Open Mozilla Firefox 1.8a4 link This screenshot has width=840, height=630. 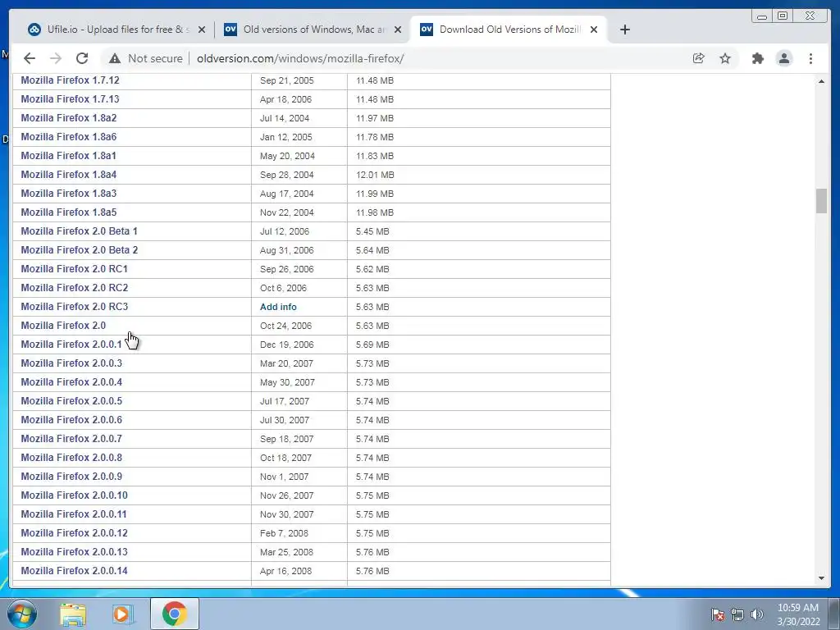(x=69, y=175)
